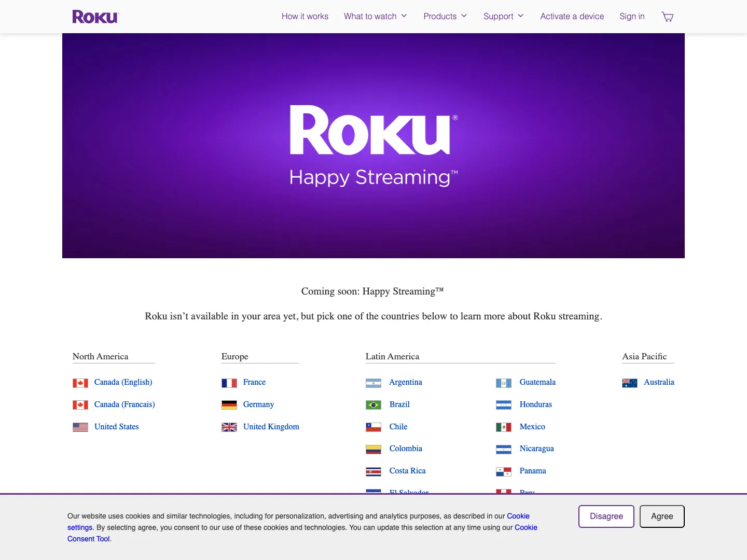The width and height of the screenshot is (747, 560).
Task: Click the United States flag icon
Action: (x=80, y=427)
